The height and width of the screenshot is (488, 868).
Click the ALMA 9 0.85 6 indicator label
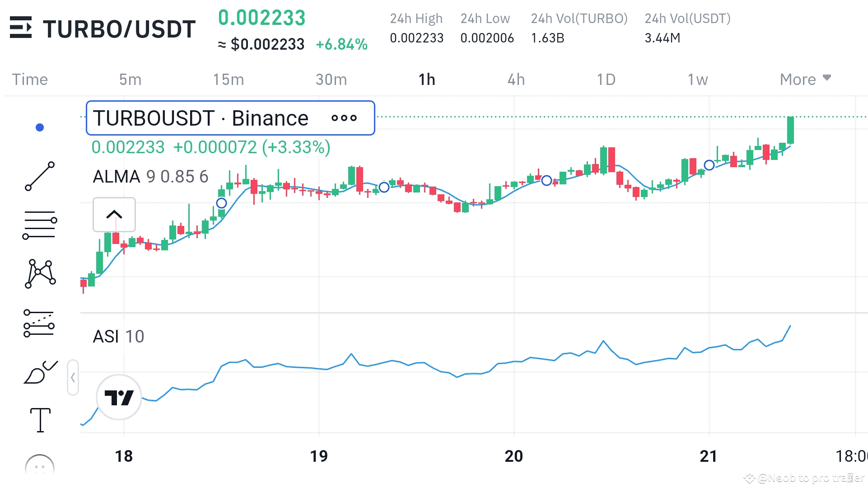pyautogui.click(x=150, y=177)
